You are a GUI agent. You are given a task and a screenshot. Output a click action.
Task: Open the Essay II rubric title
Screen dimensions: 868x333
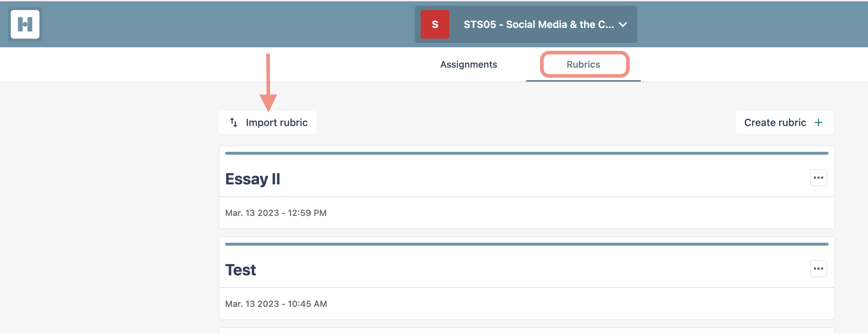pyautogui.click(x=253, y=179)
